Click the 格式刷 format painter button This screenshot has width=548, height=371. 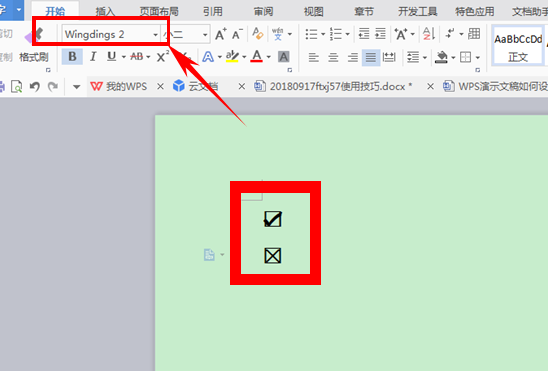click(x=34, y=57)
